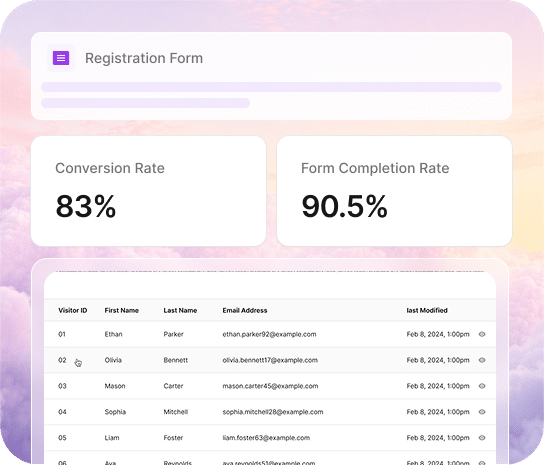Select the row for visitor 03 Mason
This screenshot has height=465, width=544.
coord(270,386)
